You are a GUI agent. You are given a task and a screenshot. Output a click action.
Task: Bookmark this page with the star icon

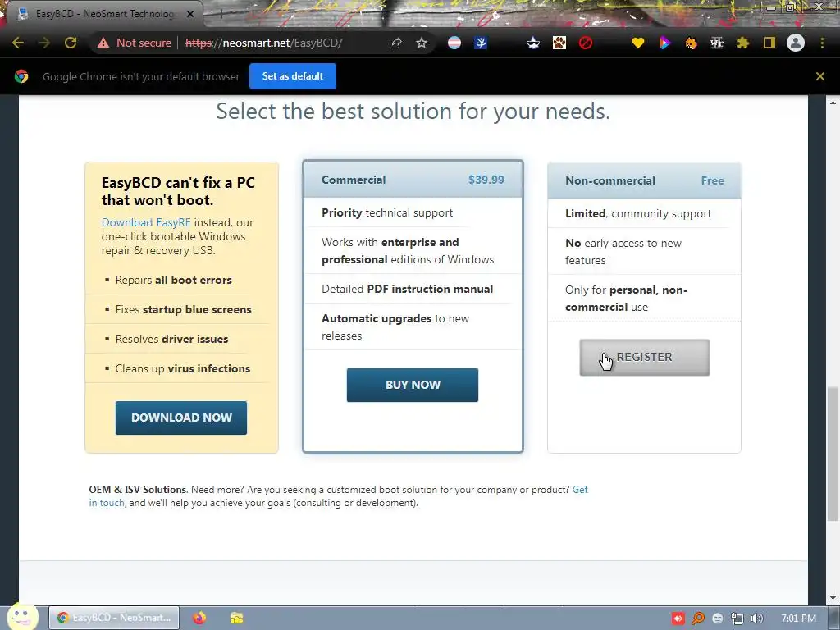422,43
